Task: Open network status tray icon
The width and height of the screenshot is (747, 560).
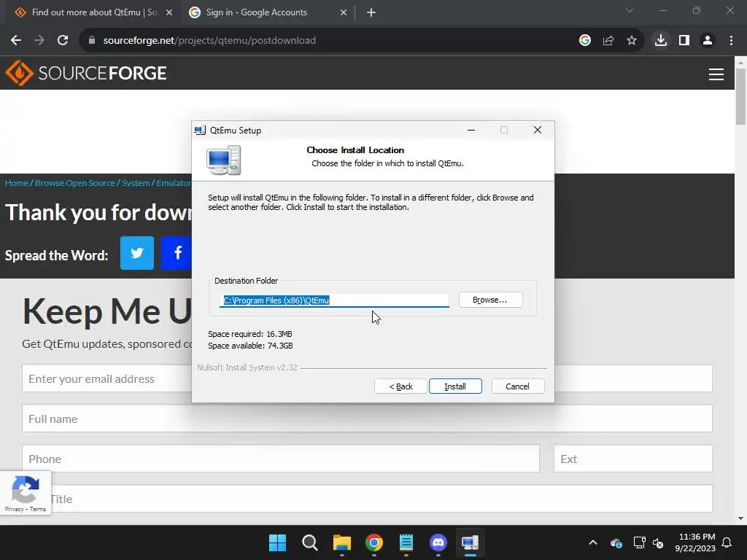Action: (639, 542)
